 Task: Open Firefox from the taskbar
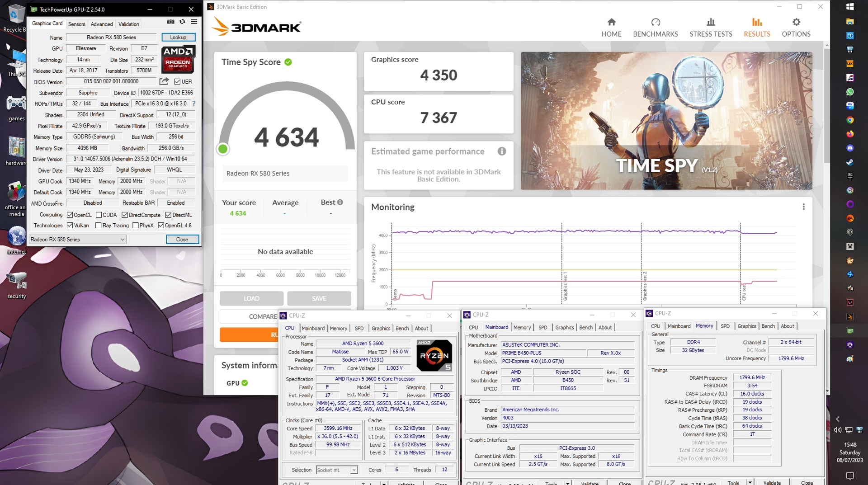850,134
